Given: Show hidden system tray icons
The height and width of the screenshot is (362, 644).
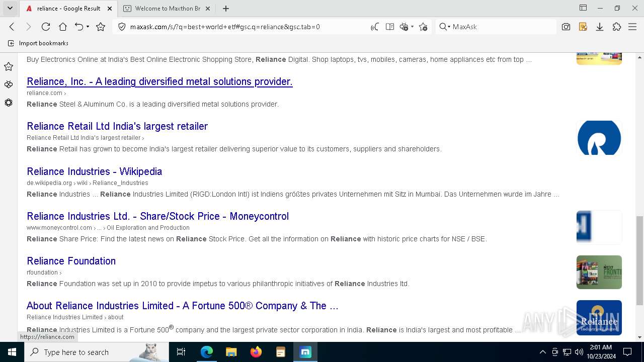Looking at the screenshot, I should 542,352.
